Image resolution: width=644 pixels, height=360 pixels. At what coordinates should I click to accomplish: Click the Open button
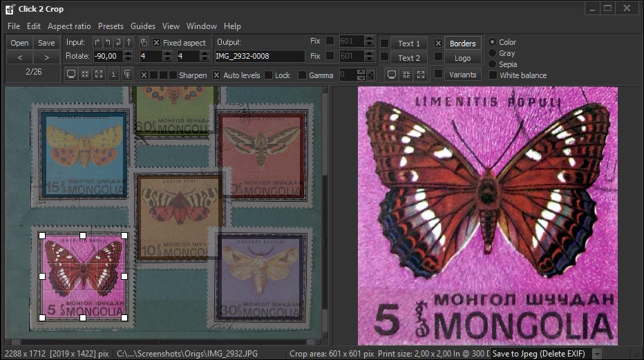(20, 43)
